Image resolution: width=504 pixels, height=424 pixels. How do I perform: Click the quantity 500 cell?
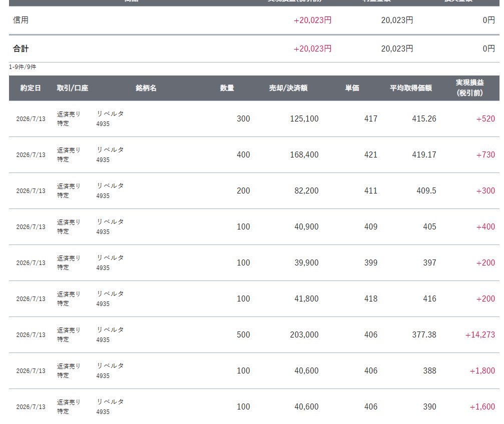[243, 334]
